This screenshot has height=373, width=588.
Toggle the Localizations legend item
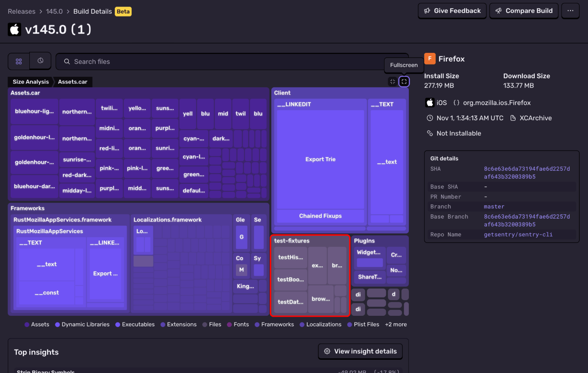point(320,324)
